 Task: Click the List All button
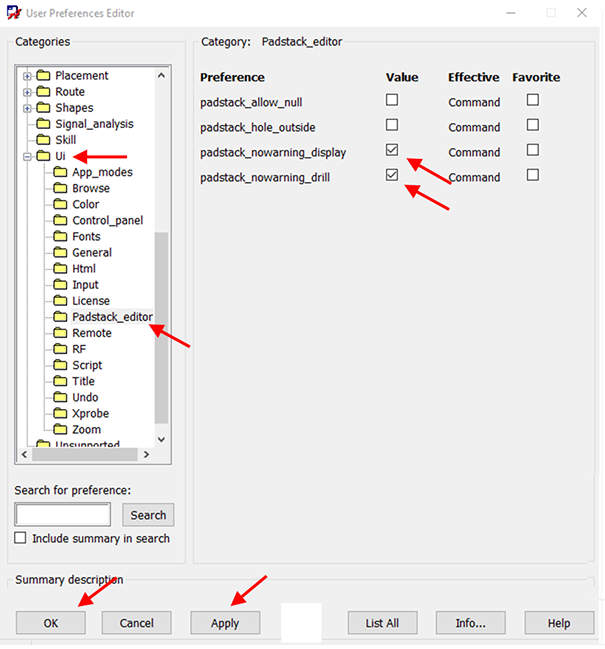tap(382, 623)
